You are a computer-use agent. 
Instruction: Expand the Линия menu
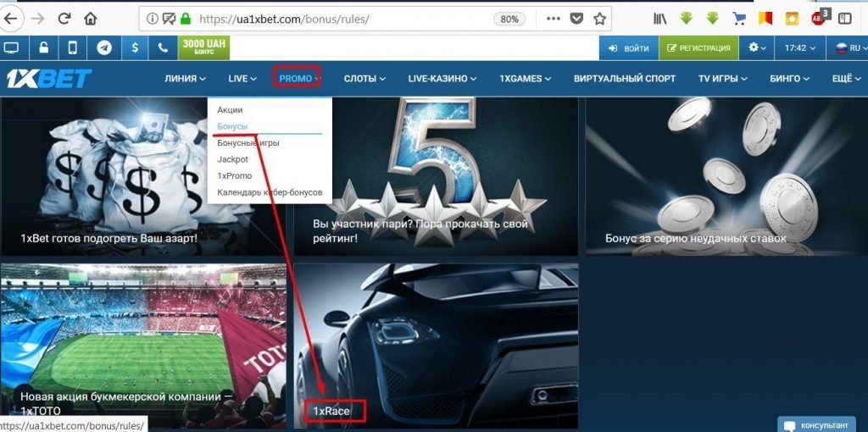[x=185, y=79]
